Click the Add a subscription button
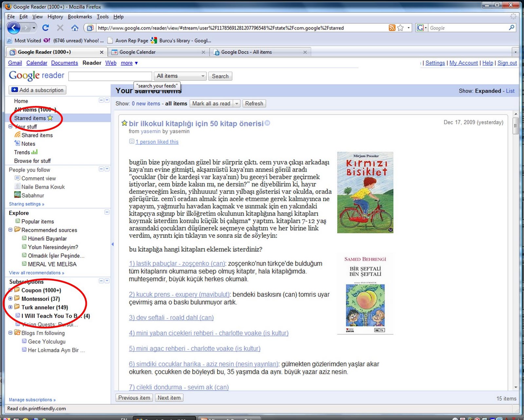This screenshot has width=524, height=420. (x=37, y=90)
